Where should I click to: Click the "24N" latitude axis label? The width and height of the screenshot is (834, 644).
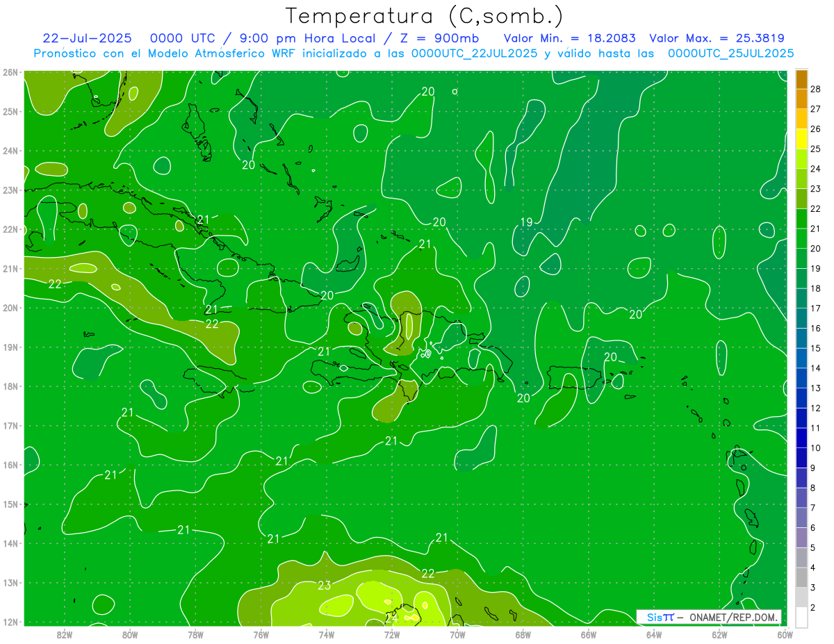(x=10, y=151)
